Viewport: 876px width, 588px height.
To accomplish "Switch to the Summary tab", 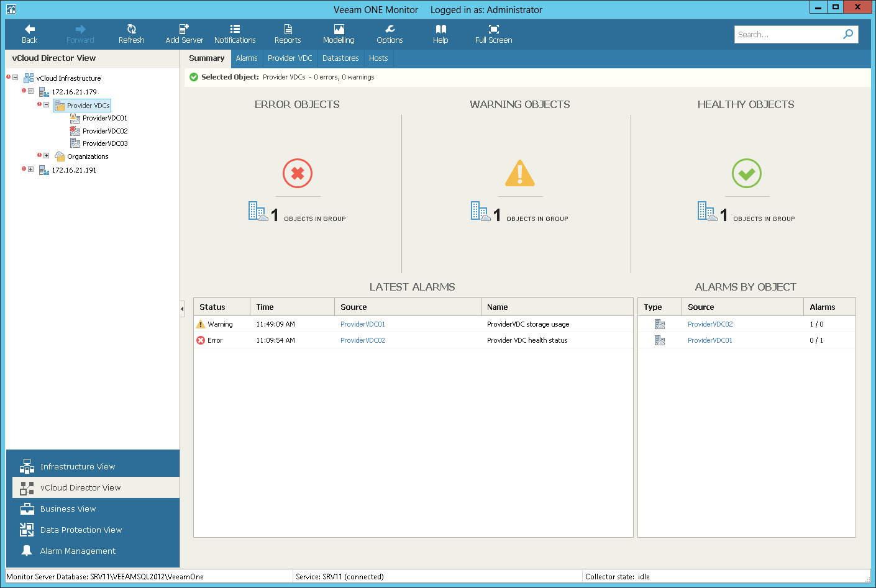I will coord(206,58).
